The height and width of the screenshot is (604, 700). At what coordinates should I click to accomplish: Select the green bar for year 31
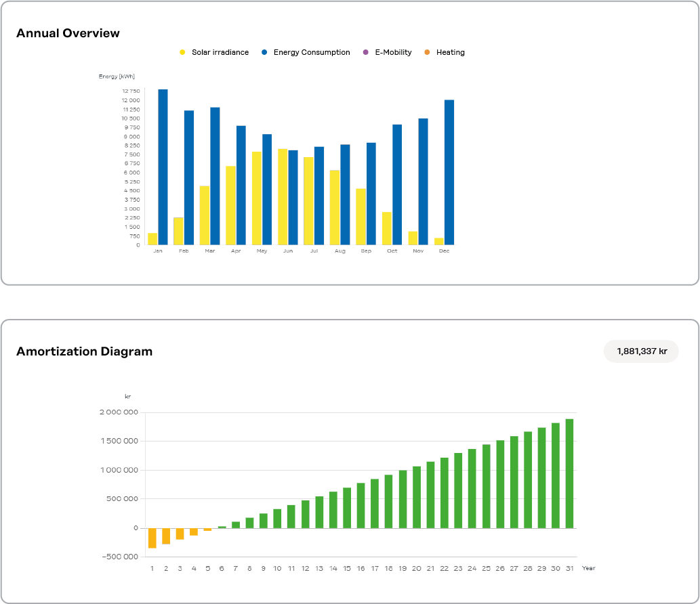pyautogui.click(x=570, y=473)
